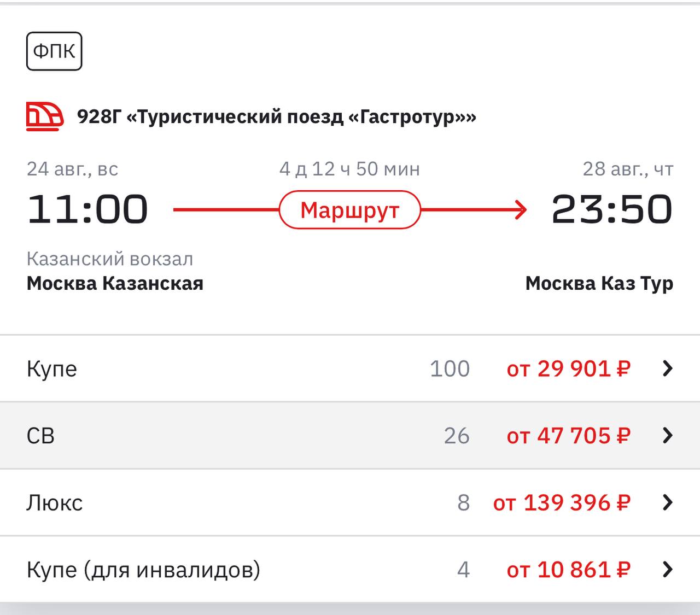Click the price от 139 396 ₽
Screen dimensions: 700x615
pos(562,502)
